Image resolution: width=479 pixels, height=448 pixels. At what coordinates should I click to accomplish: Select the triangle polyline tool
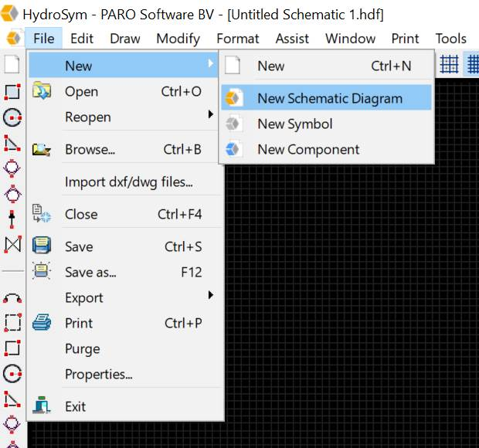pyautogui.click(x=12, y=143)
